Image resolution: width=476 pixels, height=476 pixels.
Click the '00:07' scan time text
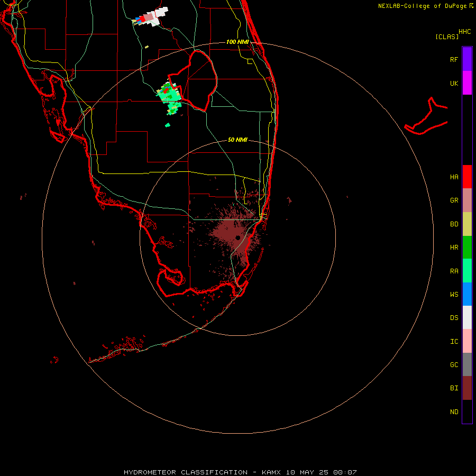(345, 472)
